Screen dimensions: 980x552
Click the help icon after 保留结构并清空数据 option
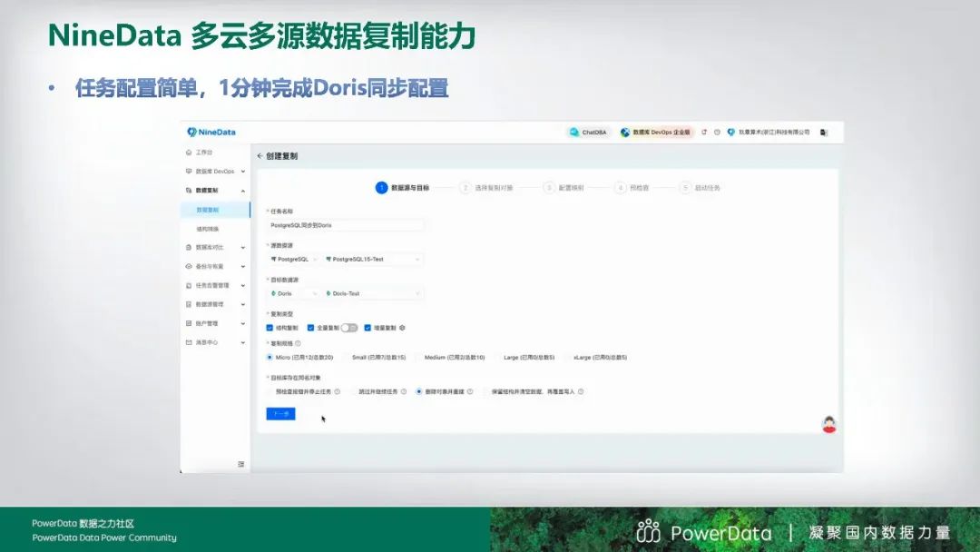[582, 391]
